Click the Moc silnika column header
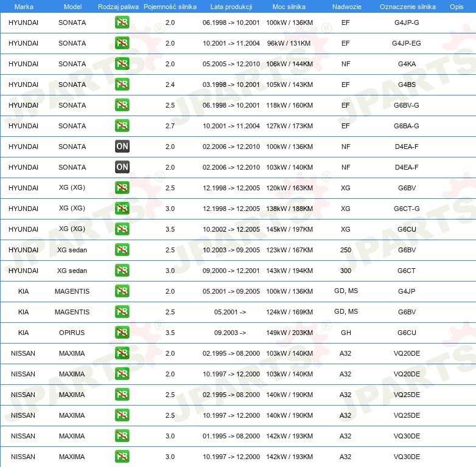476x467 pixels. point(289,7)
